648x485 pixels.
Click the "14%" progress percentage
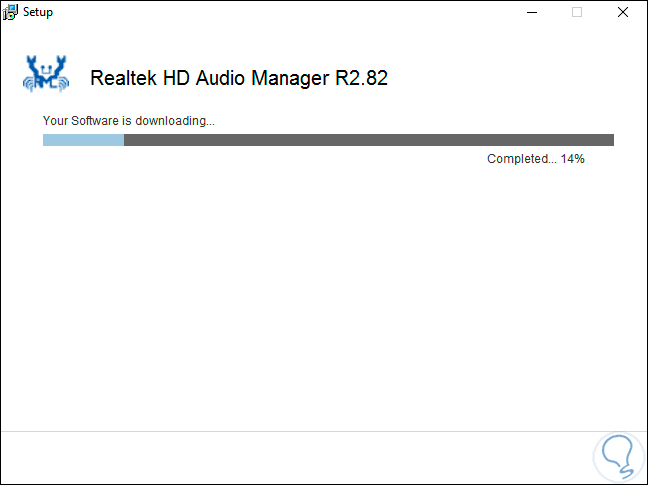572,159
